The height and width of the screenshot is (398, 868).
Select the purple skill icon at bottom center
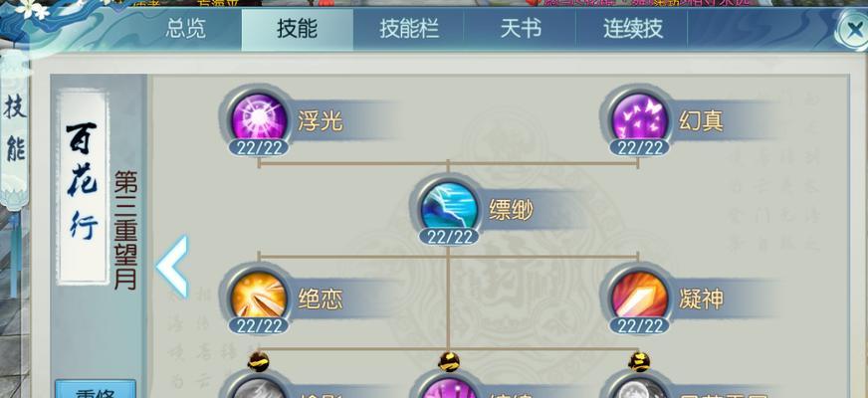[x=449, y=388]
